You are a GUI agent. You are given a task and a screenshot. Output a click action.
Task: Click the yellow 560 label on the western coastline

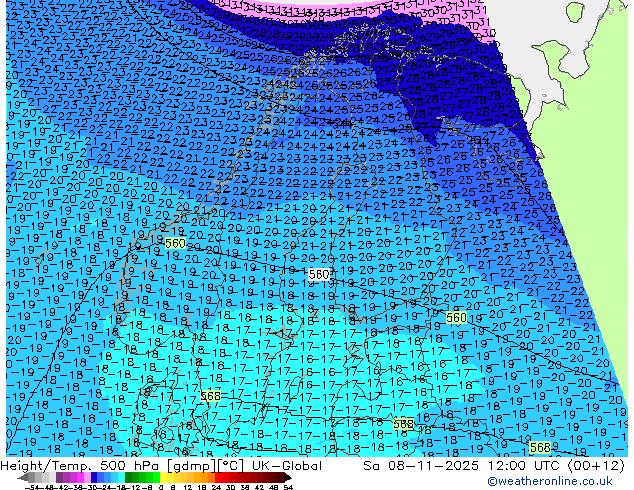tap(175, 243)
